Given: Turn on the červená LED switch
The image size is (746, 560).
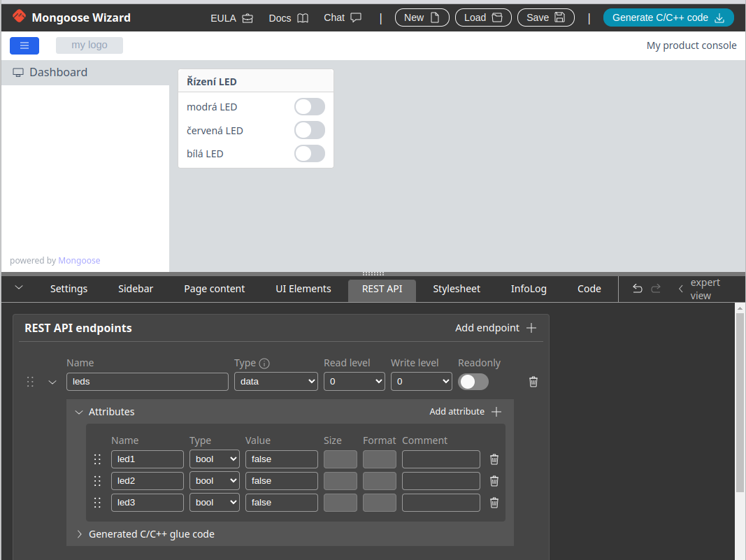Looking at the screenshot, I should pyautogui.click(x=309, y=131).
